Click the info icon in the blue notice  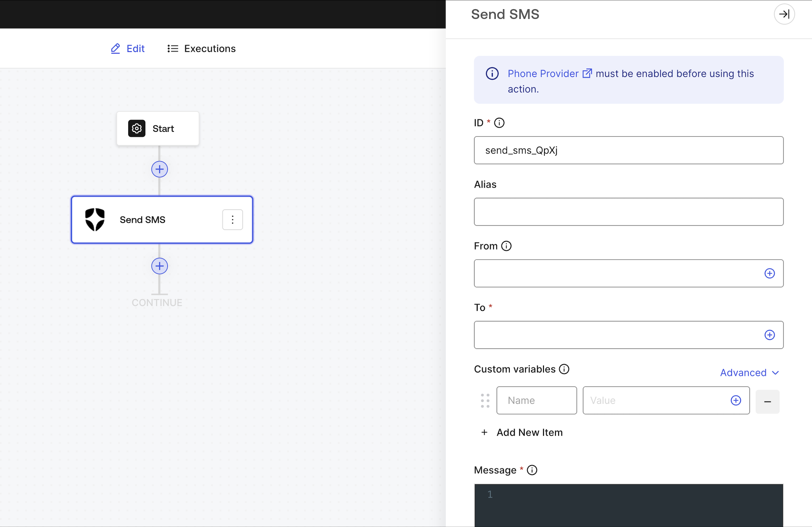coord(492,73)
